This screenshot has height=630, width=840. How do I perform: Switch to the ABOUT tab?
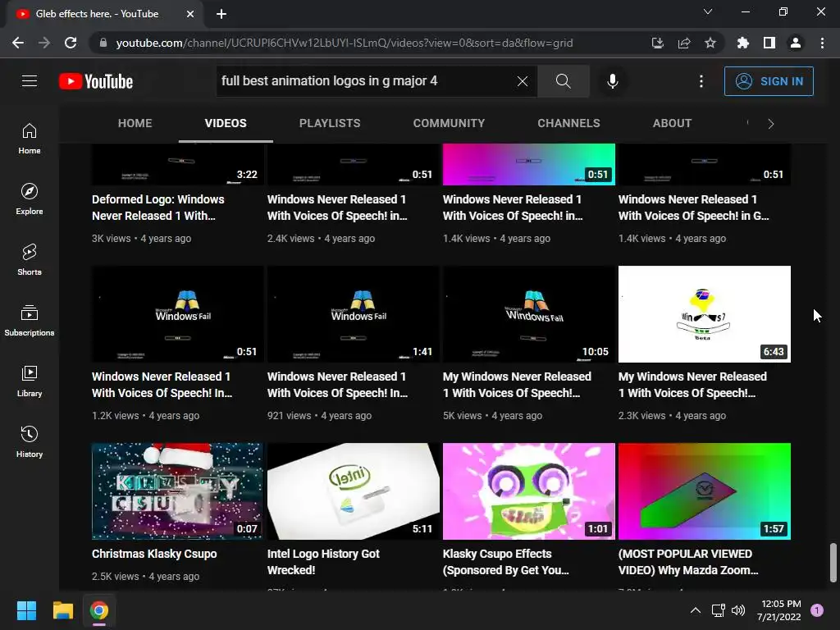coord(672,123)
